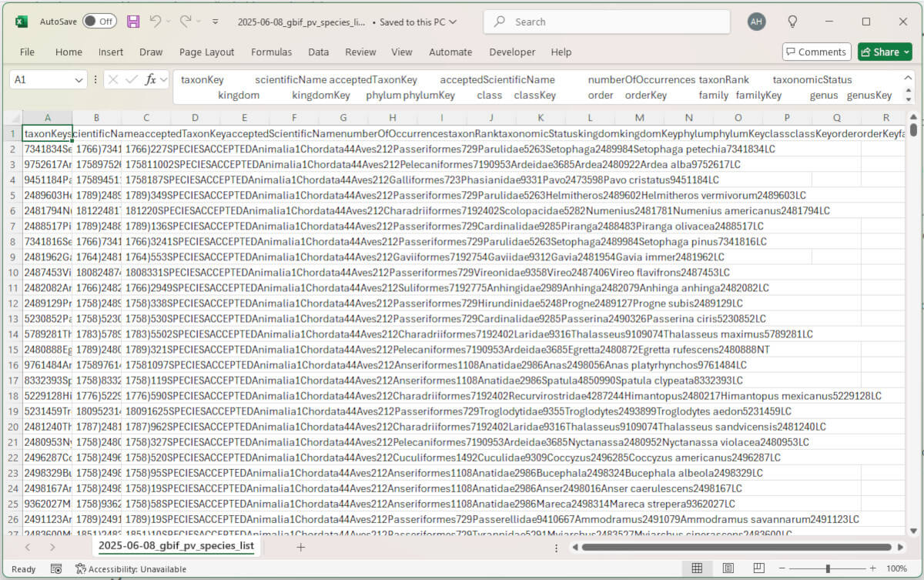Viewport: 924px width, 580px height.
Task: Click the horizontal scrollbar left arrow
Action: (x=574, y=547)
